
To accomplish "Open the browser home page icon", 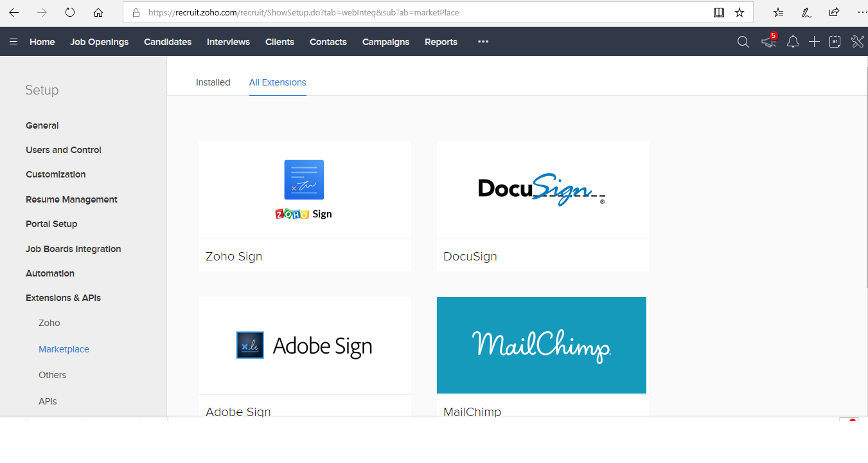I will pyautogui.click(x=98, y=12).
